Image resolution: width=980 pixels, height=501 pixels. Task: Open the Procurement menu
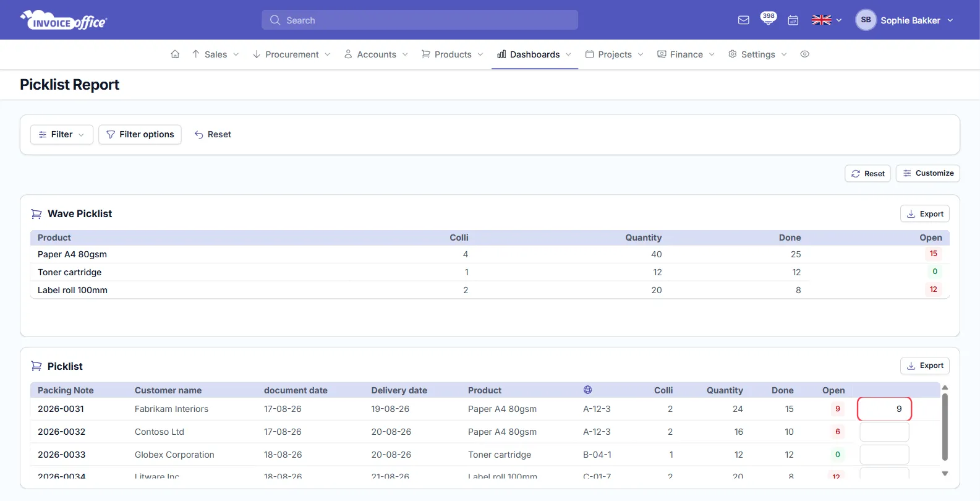coord(292,54)
